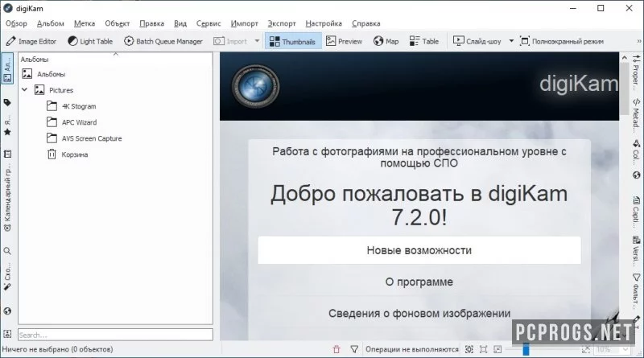Open the О программе link
Screen dimensions: 644x358
click(419, 282)
